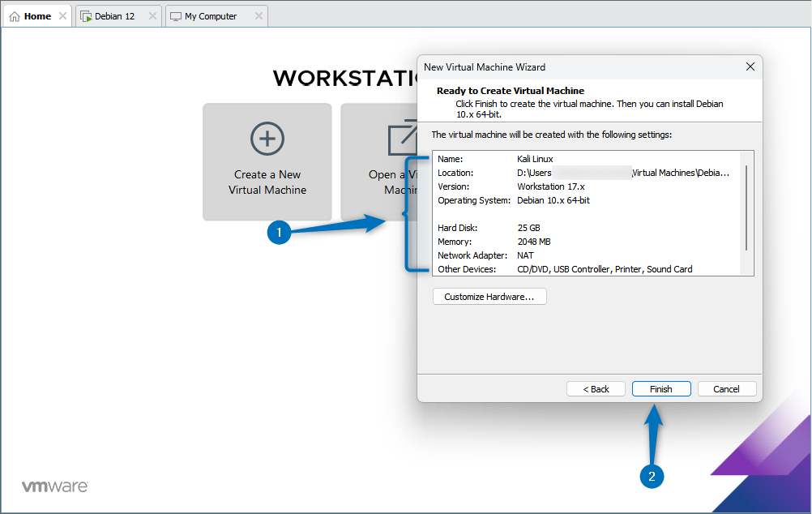This screenshot has height=514, width=812.
Task: Open the My Computer tab
Action: [209, 15]
